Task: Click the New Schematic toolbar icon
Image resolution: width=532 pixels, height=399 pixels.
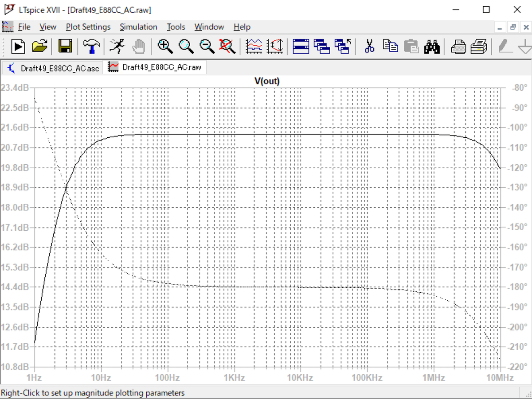Action: point(18,46)
